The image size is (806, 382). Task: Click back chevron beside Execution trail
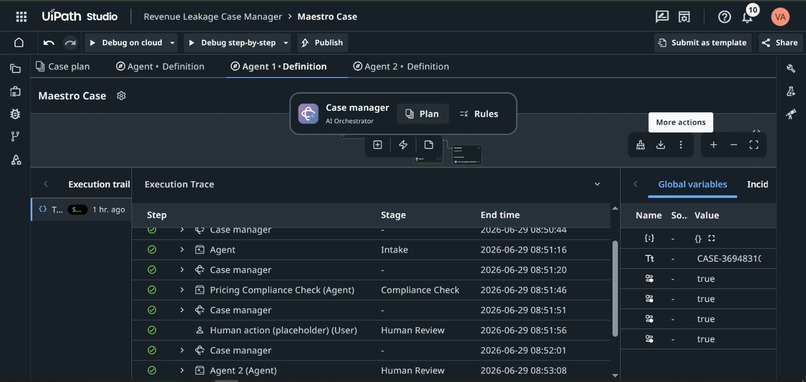coord(45,184)
